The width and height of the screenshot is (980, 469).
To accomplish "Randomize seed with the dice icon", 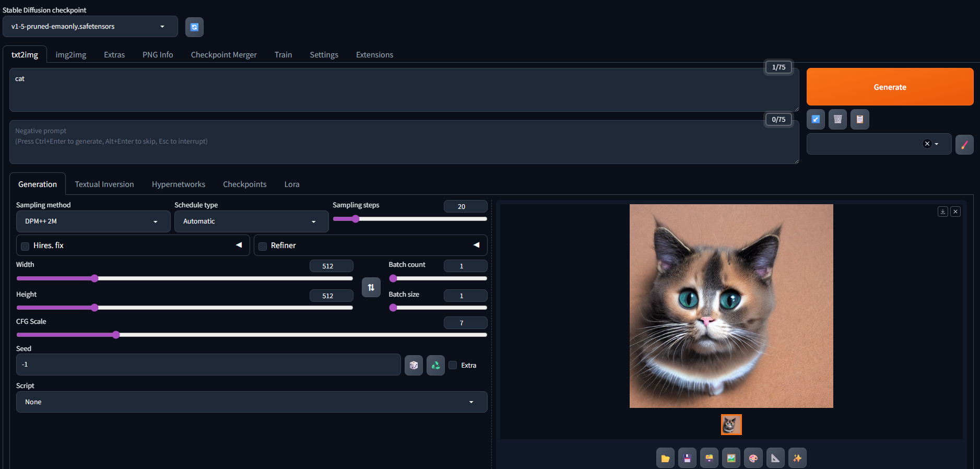I will point(414,365).
